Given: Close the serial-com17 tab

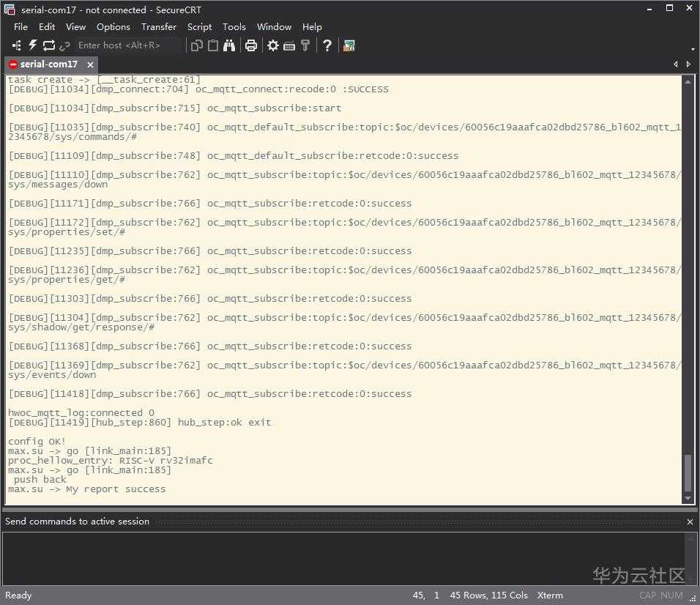Looking at the screenshot, I should click(x=90, y=64).
